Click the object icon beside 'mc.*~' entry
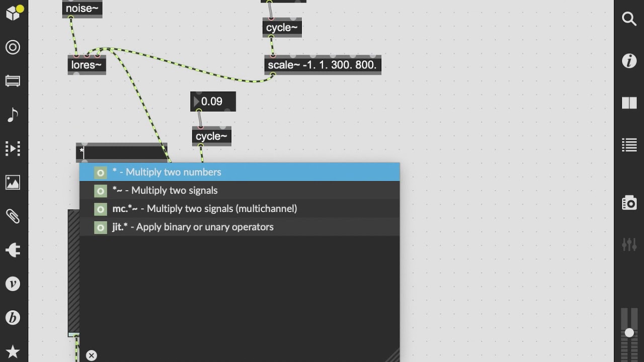This screenshot has height=362, width=644. click(x=101, y=209)
